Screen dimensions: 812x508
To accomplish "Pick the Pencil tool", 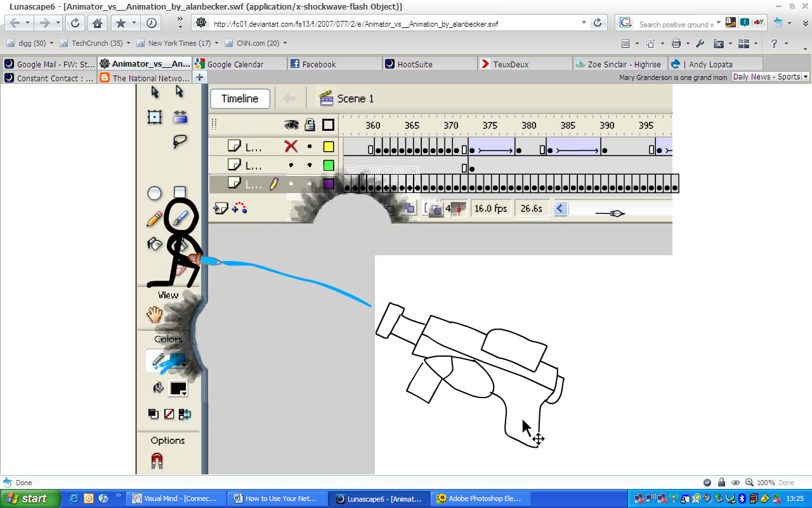I will pyautogui.click(x=154, y=219).
